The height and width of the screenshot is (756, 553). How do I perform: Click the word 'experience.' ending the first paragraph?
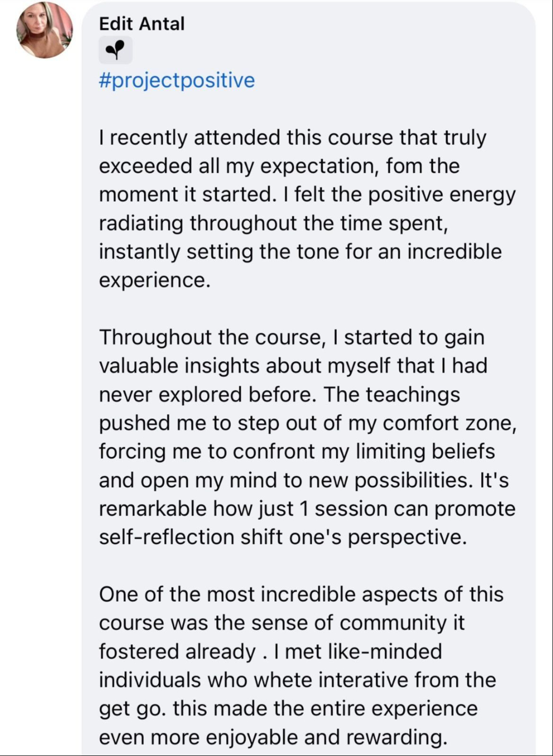[155, 280]
